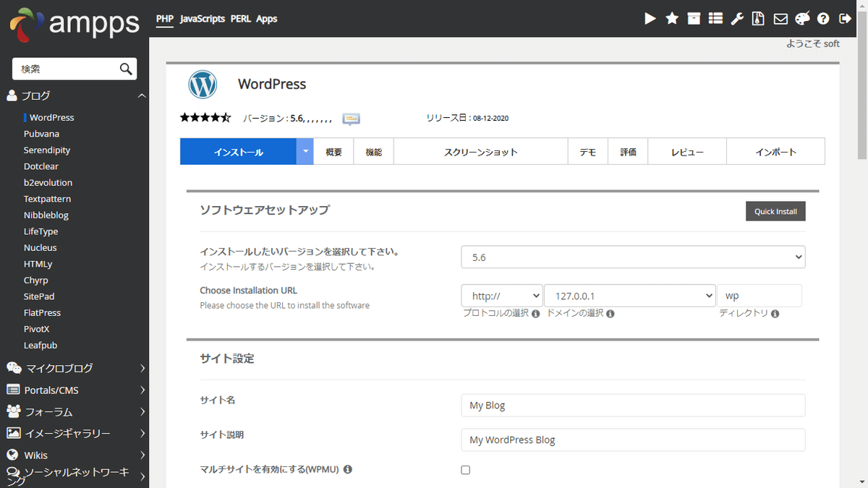This screenshot has width=868, height=488.
Task: Select Textpattern in the sidebar
Action: [x=47, y=199]
